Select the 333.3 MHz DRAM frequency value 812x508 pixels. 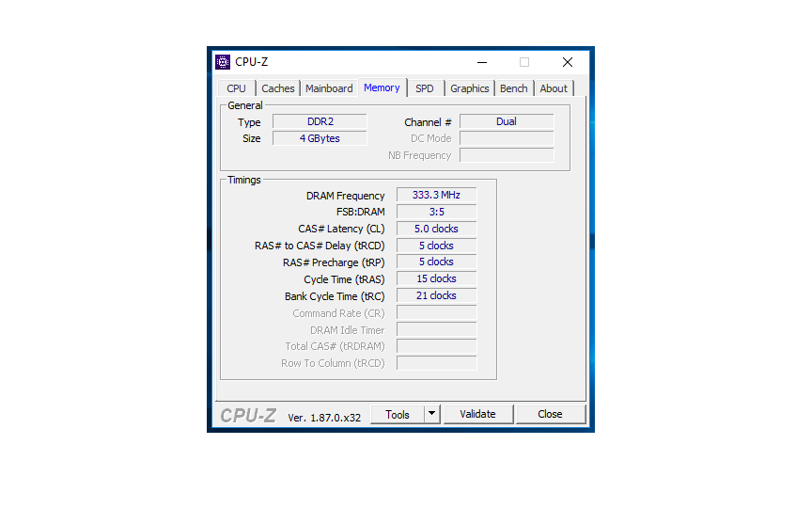point(437,195)
